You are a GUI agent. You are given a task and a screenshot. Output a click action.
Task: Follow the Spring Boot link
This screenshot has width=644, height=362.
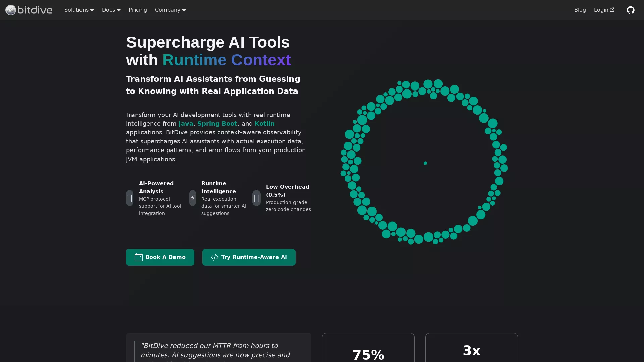(217, 124)
